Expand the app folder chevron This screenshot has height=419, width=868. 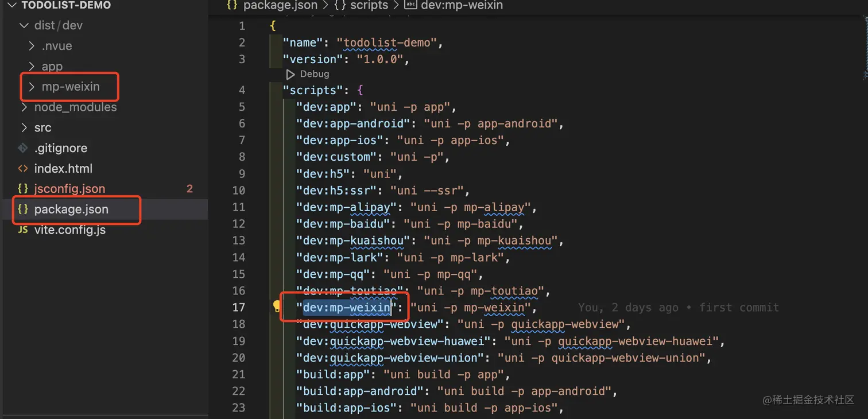coord(32,67)
